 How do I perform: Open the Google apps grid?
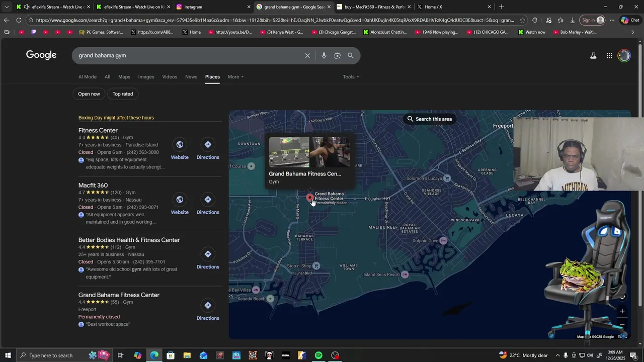click(609, 56)
